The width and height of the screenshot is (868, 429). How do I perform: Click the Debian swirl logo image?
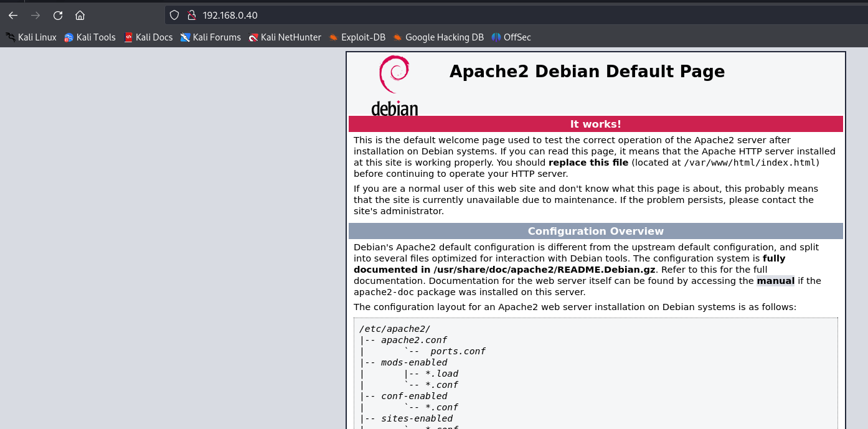coord(395,85)
